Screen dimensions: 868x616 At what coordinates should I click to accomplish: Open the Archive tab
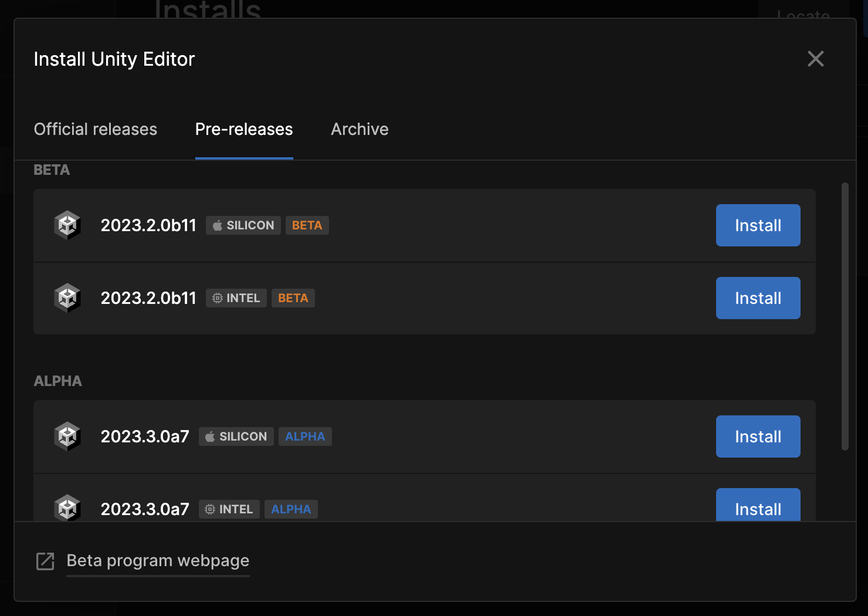tap(360, 129)
